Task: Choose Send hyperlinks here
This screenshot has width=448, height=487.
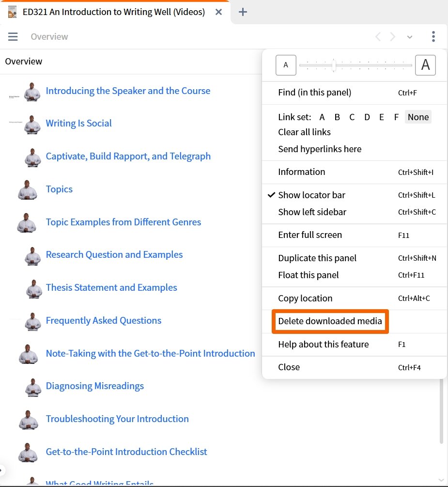Action: (x=354, y=149)
